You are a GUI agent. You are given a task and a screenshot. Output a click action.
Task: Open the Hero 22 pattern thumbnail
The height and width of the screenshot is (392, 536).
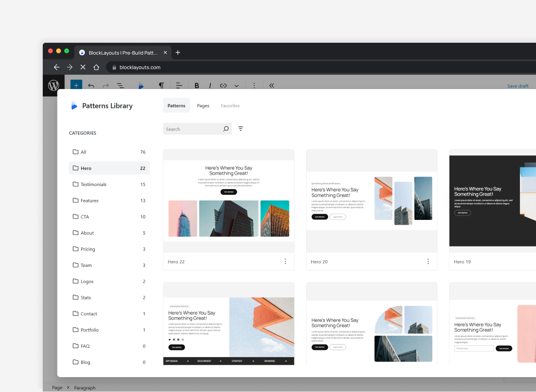(229, 201)
